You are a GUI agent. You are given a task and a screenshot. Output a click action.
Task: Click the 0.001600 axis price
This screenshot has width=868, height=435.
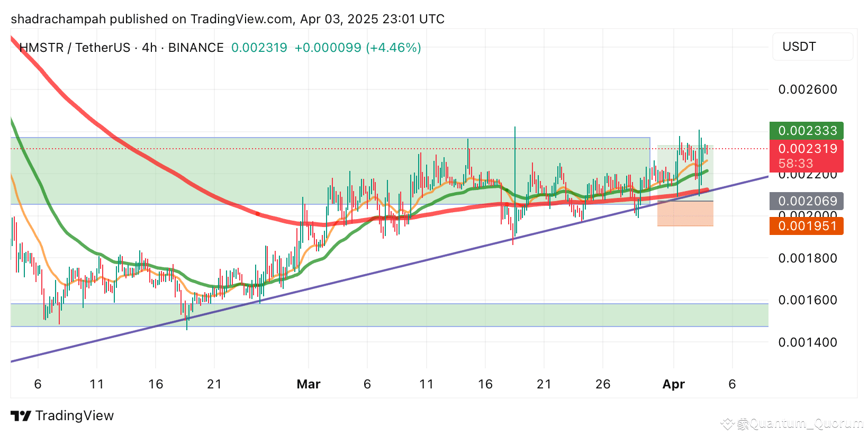pyautogui.click(x=808, y=300)
